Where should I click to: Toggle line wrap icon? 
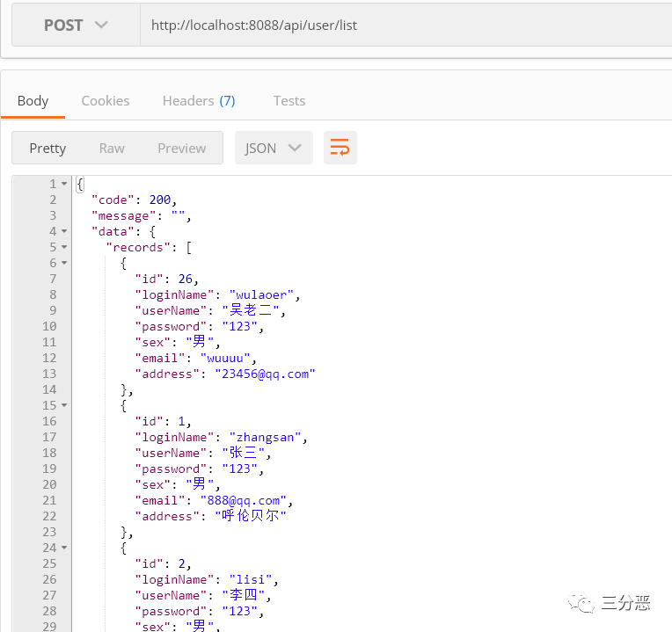[340, 148]
